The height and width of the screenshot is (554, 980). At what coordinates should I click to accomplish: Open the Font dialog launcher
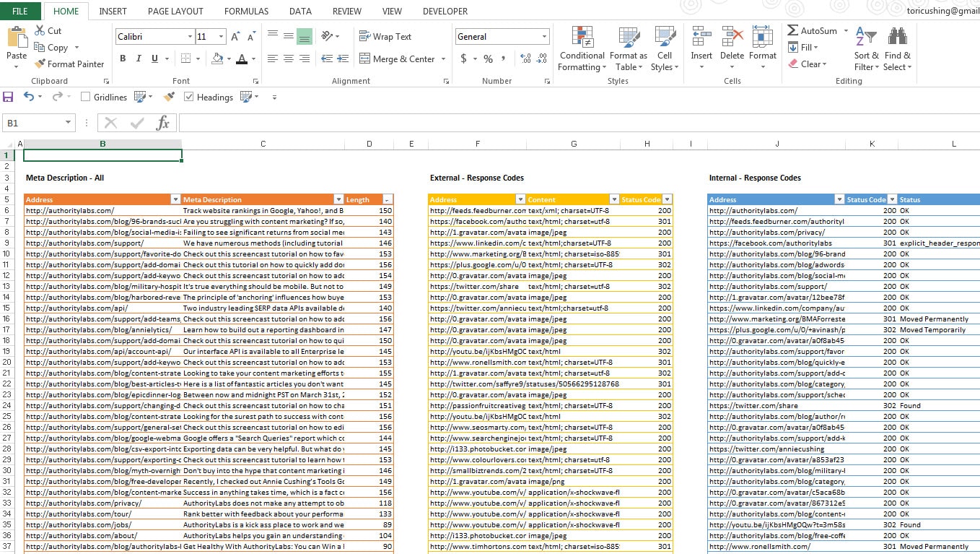point(255,81)
